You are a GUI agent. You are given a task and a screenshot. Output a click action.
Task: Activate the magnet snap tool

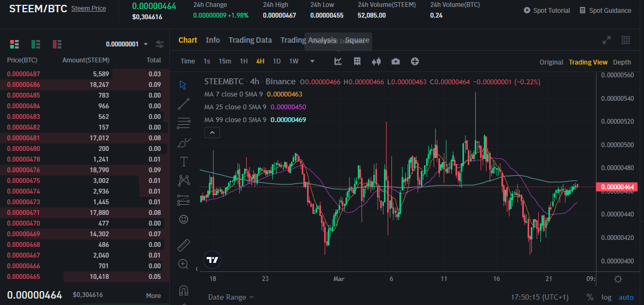pyautogui.click(x=184, y=291)
